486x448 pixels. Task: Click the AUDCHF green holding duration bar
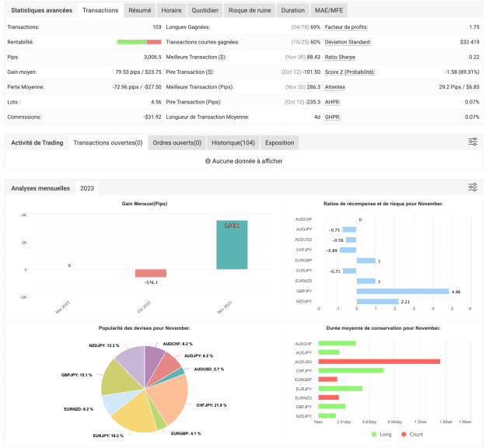click(x=337, y=343)
